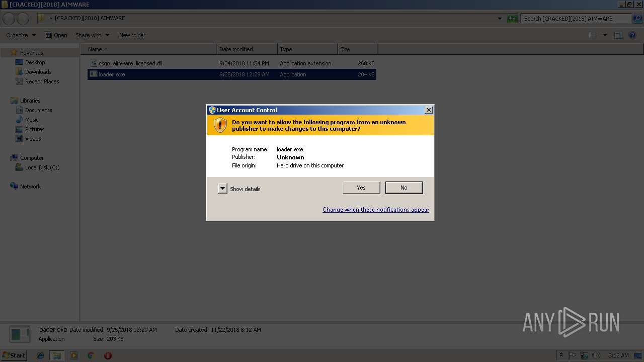Open Explorer Help icon
This screenshot has width=644, height=362.
point(633,35)
